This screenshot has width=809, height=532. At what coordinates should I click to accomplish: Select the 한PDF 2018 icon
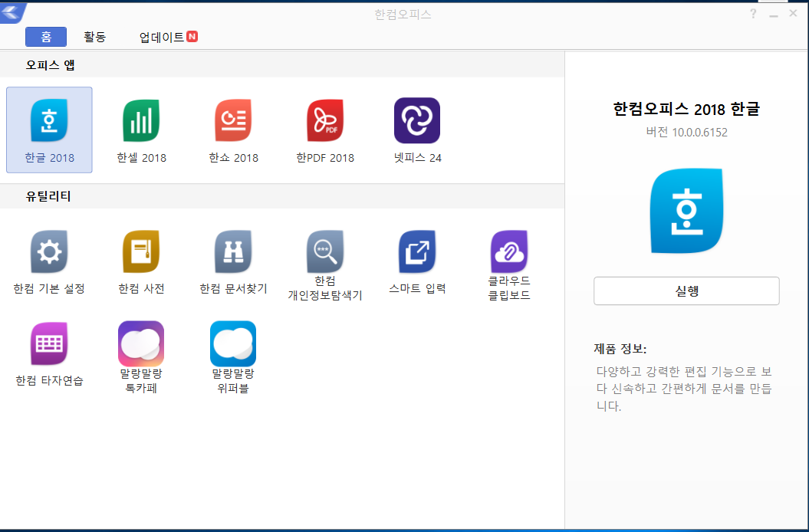pos(325,120)
